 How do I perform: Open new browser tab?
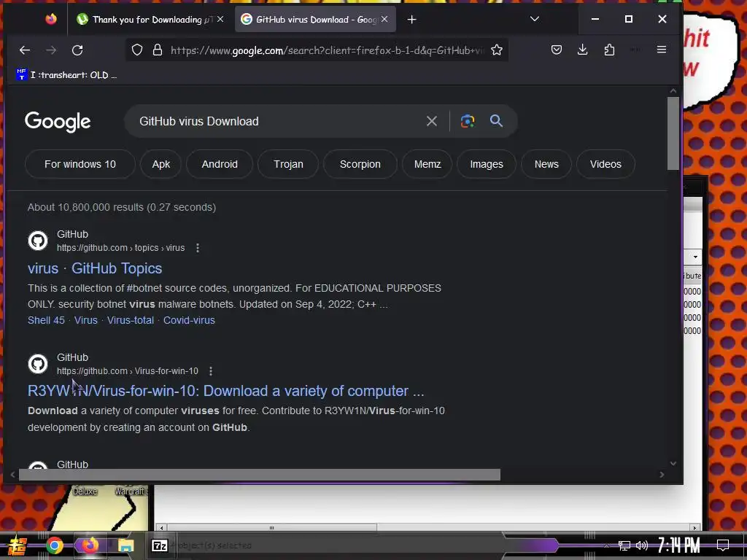coord(412,20)
